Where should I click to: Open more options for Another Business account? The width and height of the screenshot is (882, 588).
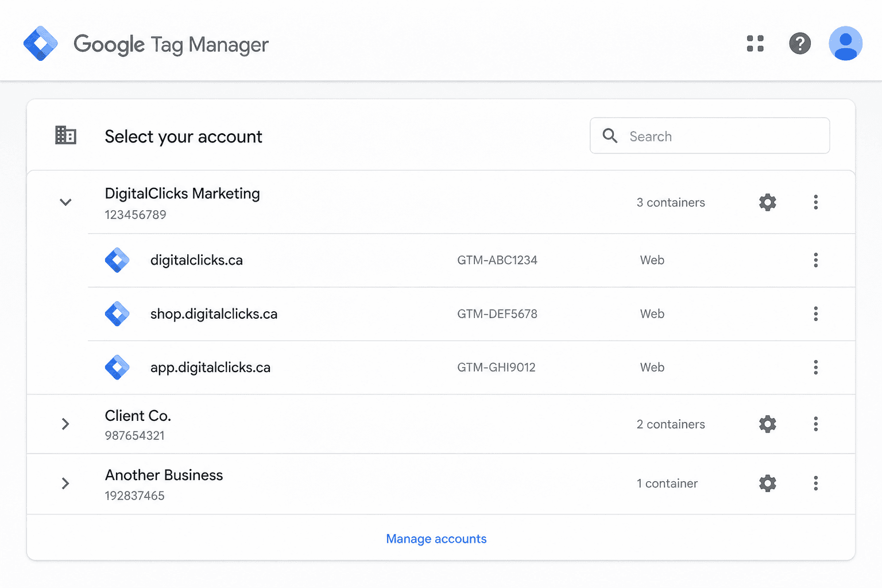[815, 483]
